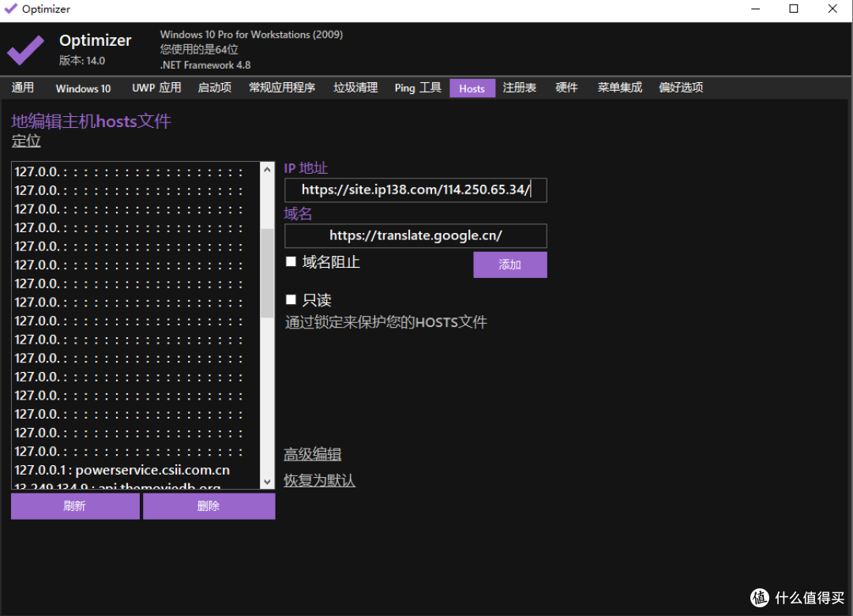Toggle the 只读 checkbox
This screenshot has width=853, height=616.
pyautogui.click(x=291, y=299)
